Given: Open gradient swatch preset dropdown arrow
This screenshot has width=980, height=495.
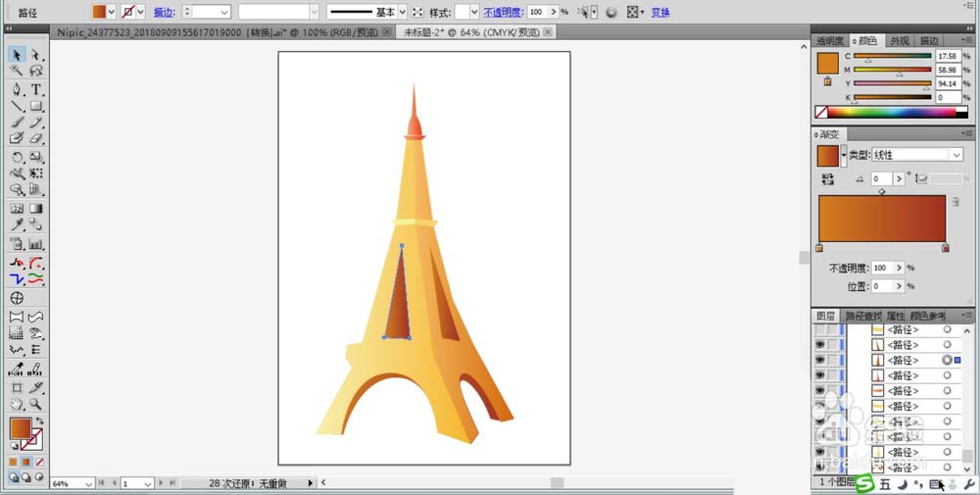Looking at the screenshot, I should pyautogui.click(x=844, y=155).
